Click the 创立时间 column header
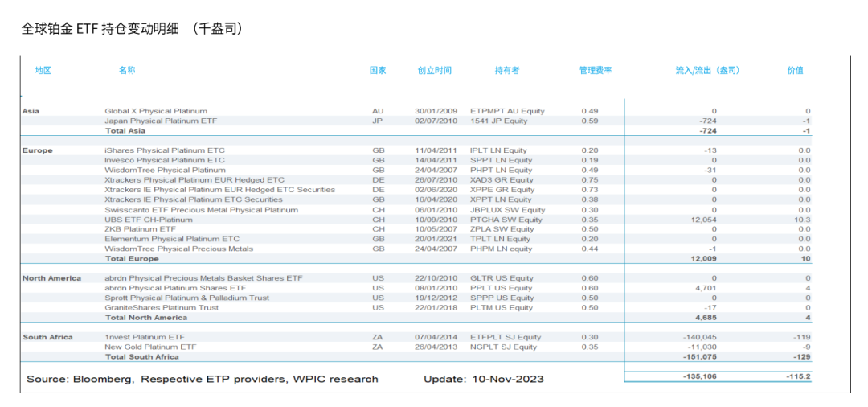The image size is (868, 407). (x=435, y=70)
